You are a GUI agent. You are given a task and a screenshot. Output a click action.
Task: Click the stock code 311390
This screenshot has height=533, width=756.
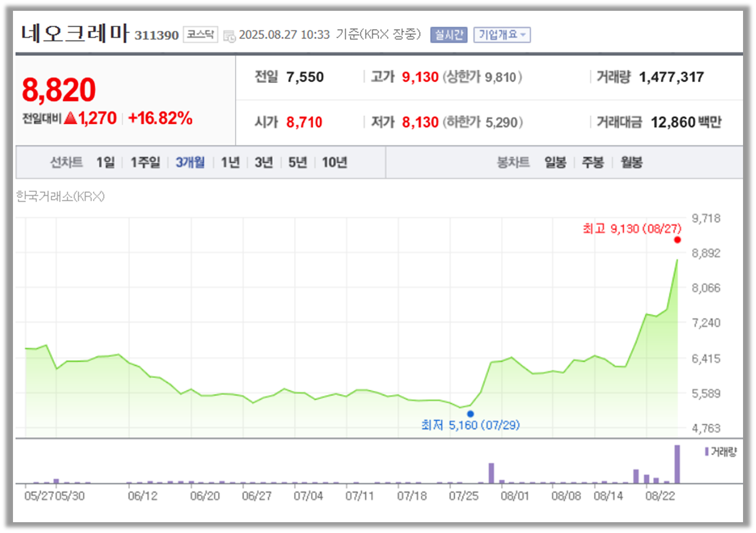[156, 35]
